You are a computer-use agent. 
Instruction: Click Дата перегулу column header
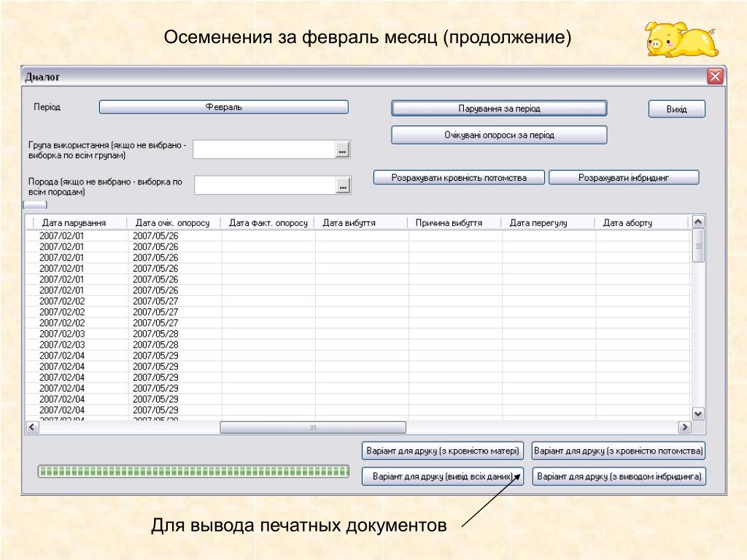point(547,223)
